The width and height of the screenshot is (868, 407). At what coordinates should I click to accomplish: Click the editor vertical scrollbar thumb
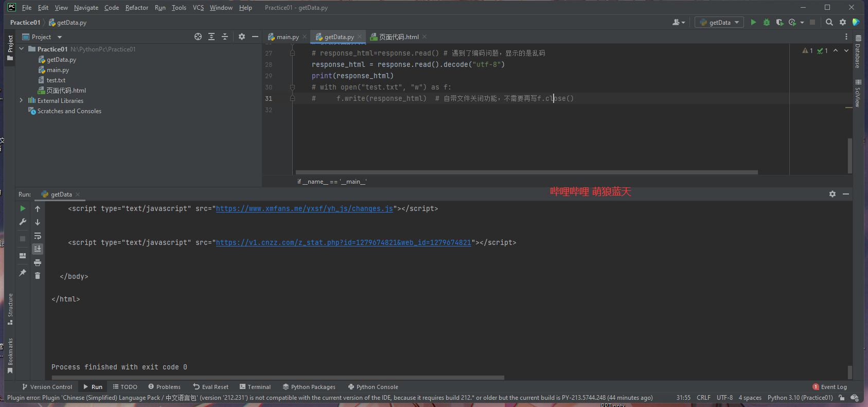849,155
